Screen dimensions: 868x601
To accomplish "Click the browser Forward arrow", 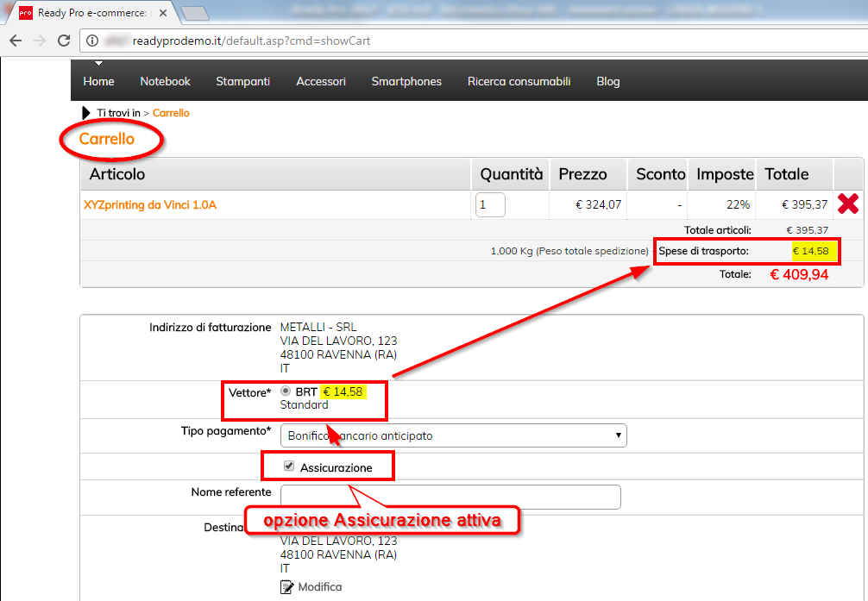I will tap(40, 41).
